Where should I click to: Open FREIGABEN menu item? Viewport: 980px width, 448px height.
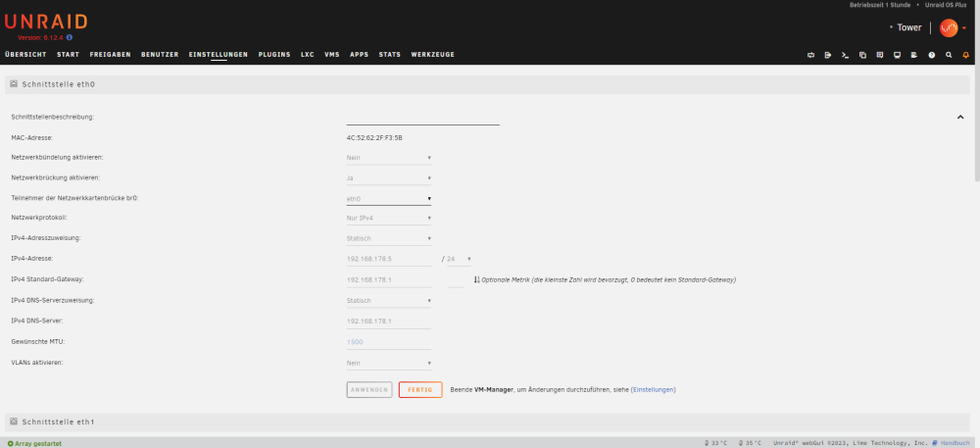[x=110, y=54]
